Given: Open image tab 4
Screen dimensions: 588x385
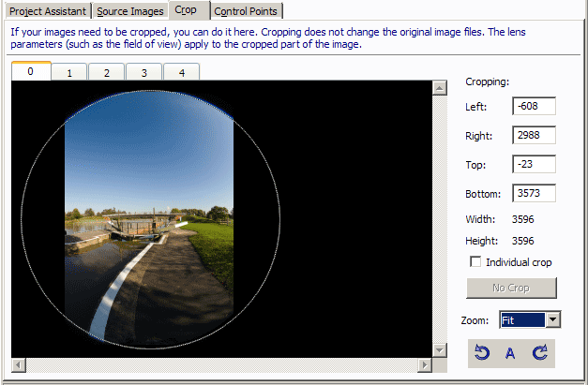Looking at the screenshot, I should (x=180, y=72).
